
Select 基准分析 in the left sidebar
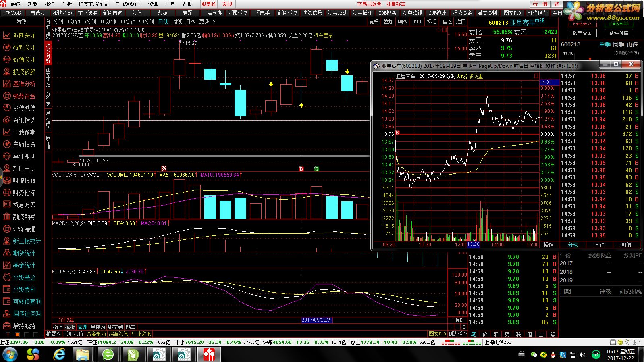tap(19, 84)
